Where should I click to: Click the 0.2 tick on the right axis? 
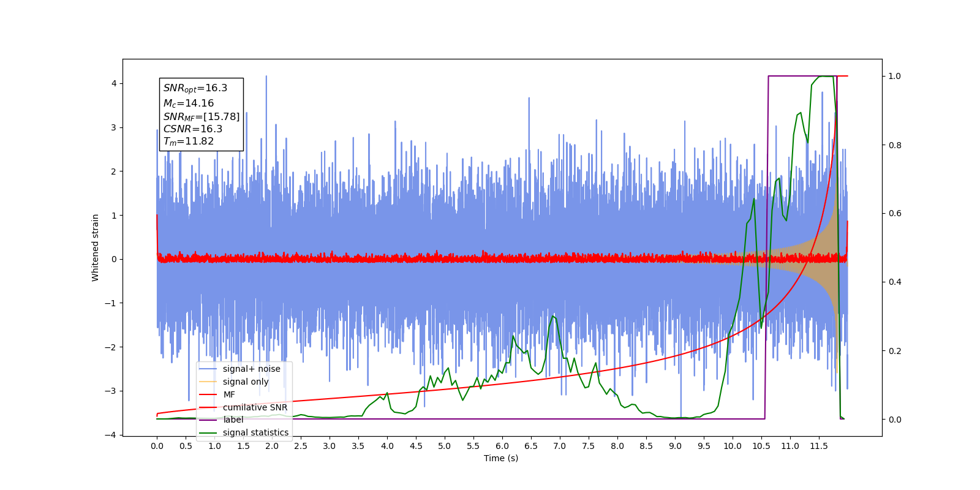(x=895, y=351)
